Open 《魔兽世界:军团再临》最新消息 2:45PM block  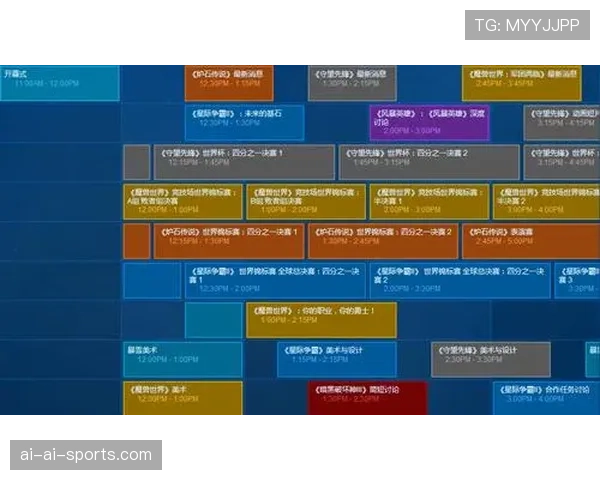(522, 83)
